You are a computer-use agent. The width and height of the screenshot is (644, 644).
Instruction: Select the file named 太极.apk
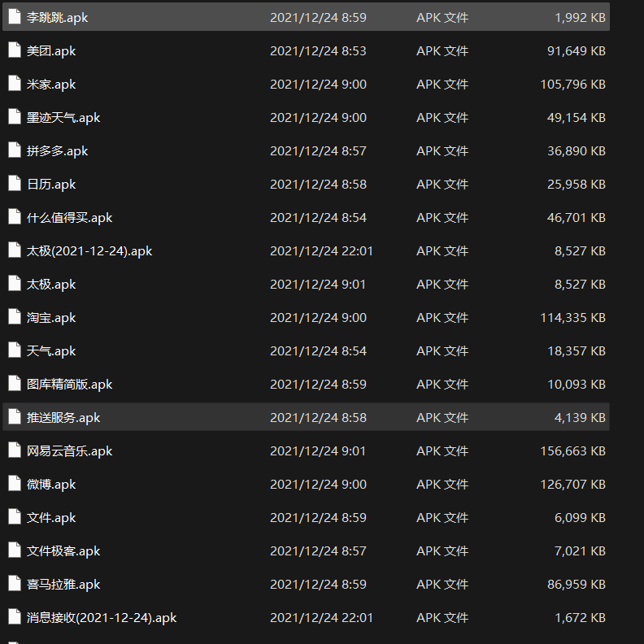tap(51, 284)
